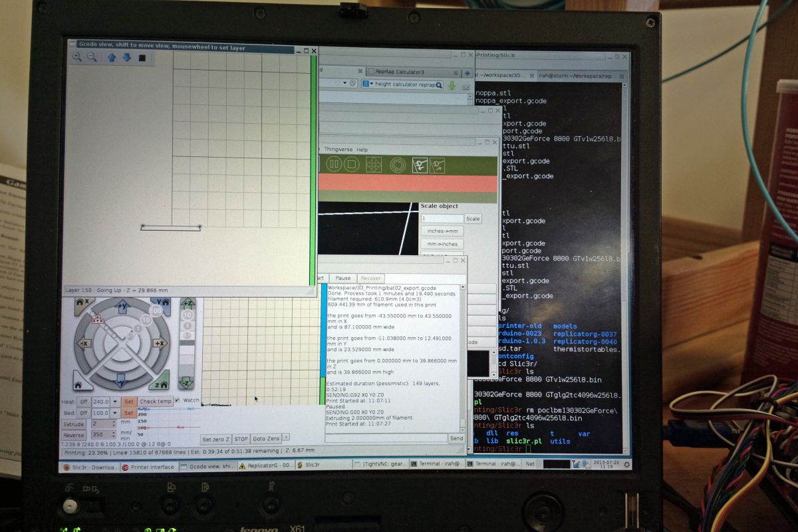Click the Extrude button

click(74, 424)
